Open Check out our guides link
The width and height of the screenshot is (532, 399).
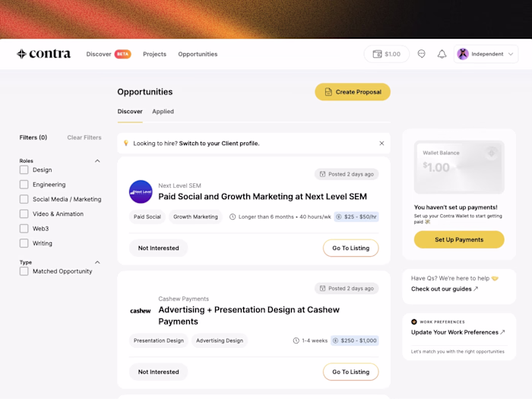(445, 289)
